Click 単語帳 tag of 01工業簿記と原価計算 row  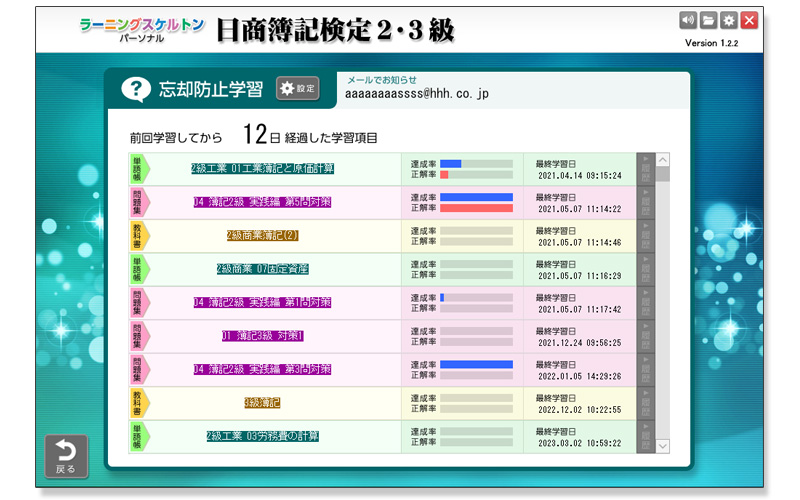click(139, 169)
